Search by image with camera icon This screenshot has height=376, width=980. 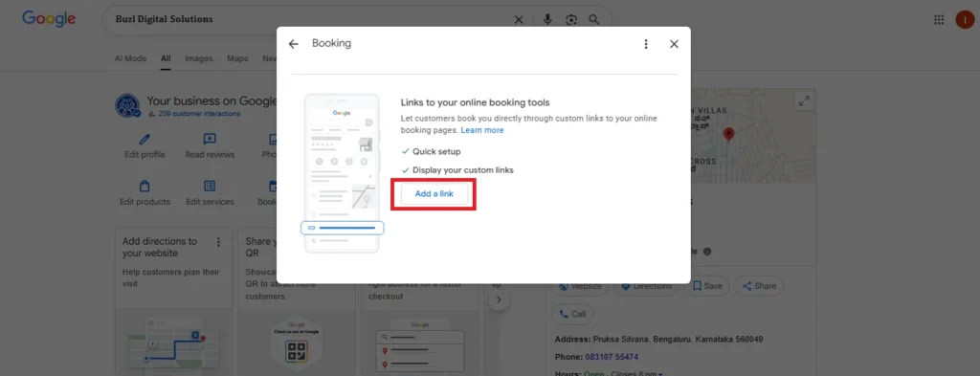[x=571, y=20]
